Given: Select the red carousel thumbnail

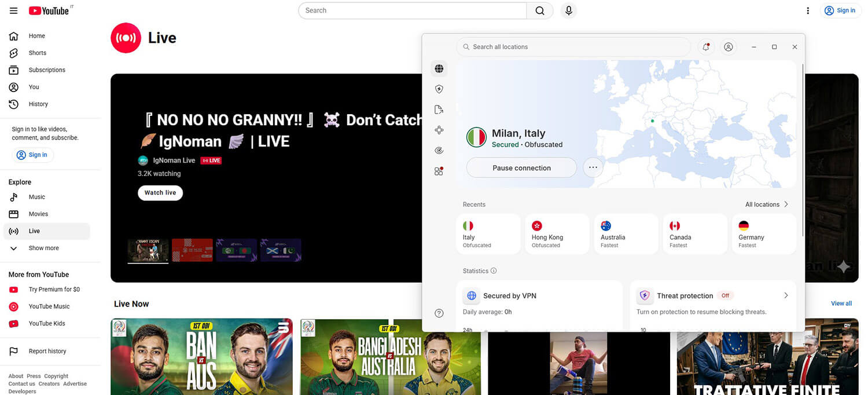Looking at the screenshot, I should tap(192, 250).
